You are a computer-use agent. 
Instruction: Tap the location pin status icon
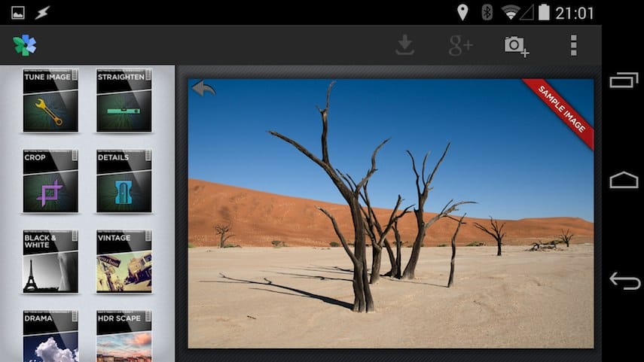pyautogui.click(x=462, y=12)
